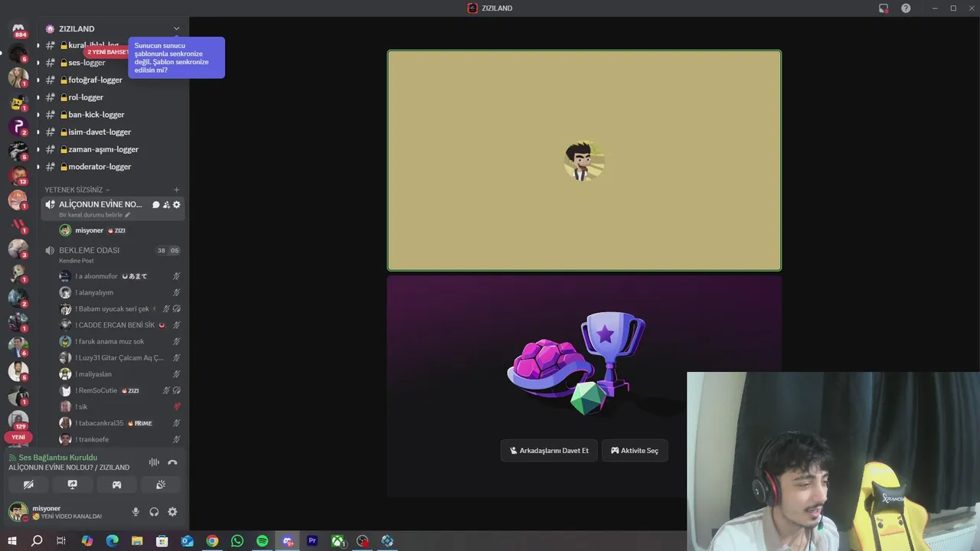Open WhatsApp from the taskbar
980x551 pixels.
click(237, 541)
